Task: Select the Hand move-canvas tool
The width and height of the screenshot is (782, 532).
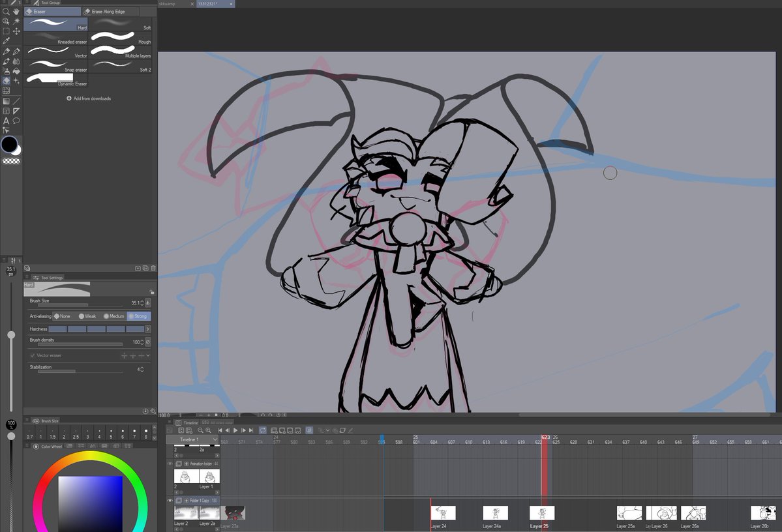Action: [16, 11]
